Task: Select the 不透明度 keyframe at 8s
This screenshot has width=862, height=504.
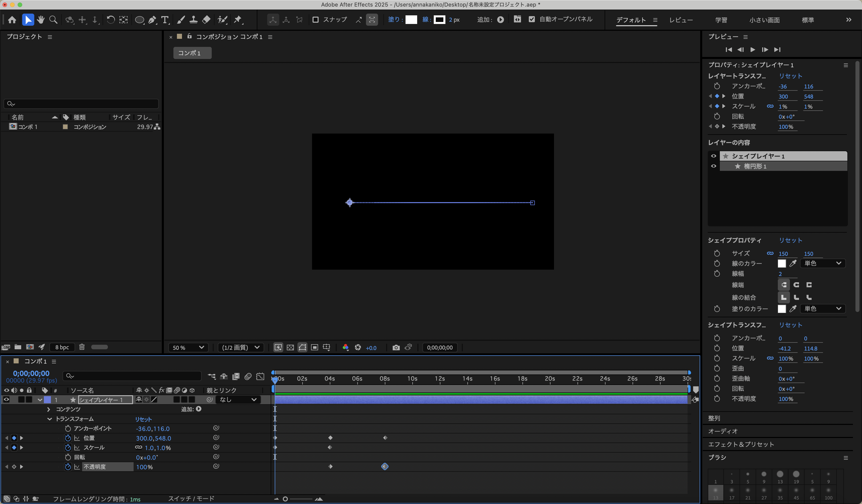Action: 385,466
